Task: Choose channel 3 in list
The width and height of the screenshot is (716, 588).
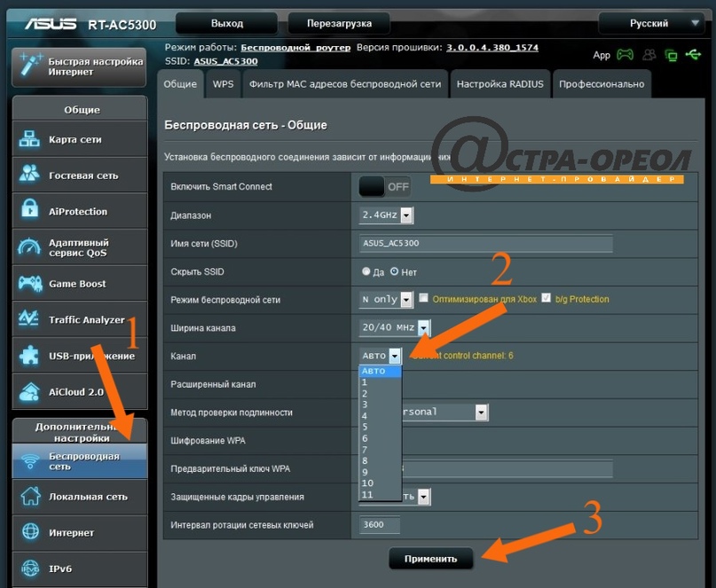Action: [381, 404]
